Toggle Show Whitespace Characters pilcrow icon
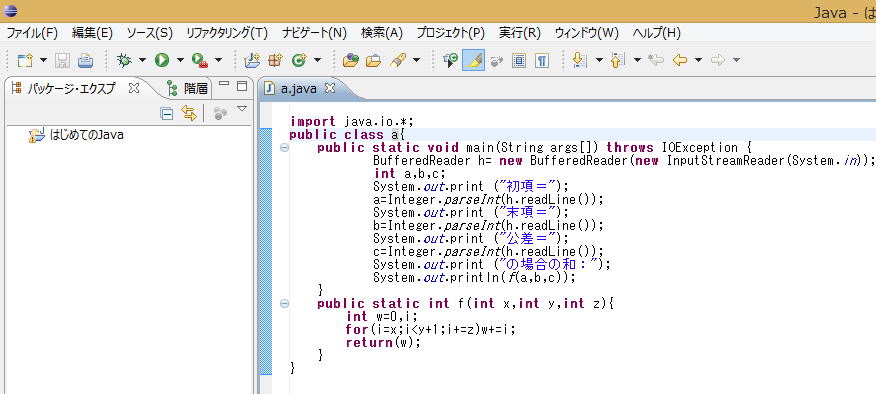 point(541,60)
